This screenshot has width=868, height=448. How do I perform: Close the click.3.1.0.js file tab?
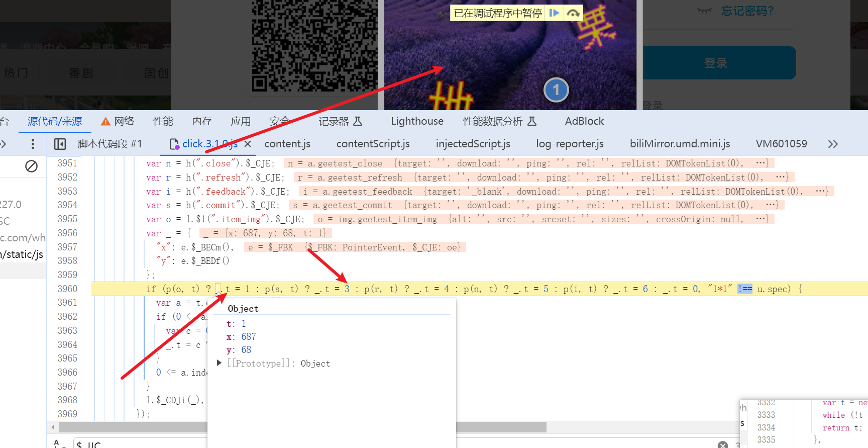tap(248, 144)
